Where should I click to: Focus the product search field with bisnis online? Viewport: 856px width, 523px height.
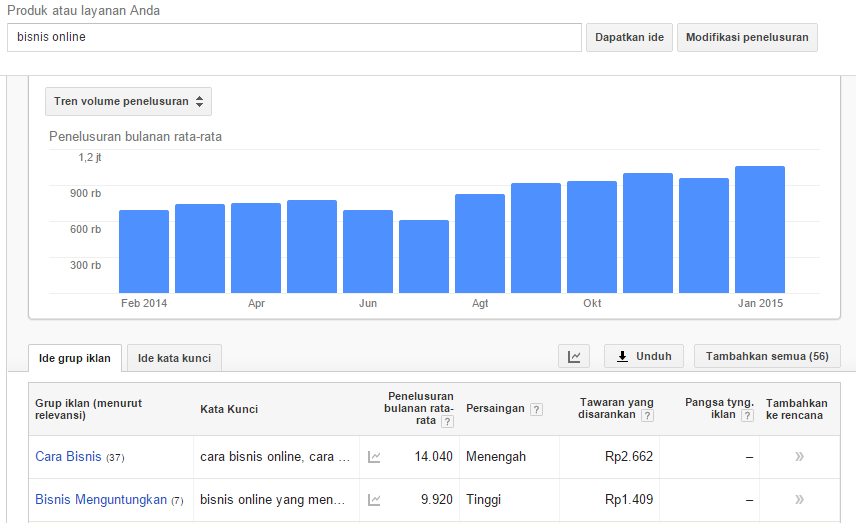pyautogui.click(x=294, y=38)
